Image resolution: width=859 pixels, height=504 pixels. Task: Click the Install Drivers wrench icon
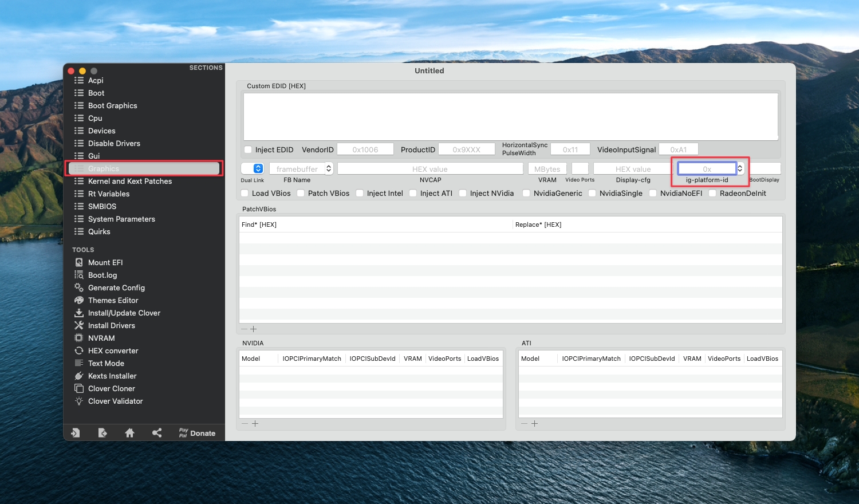point(79,325)
